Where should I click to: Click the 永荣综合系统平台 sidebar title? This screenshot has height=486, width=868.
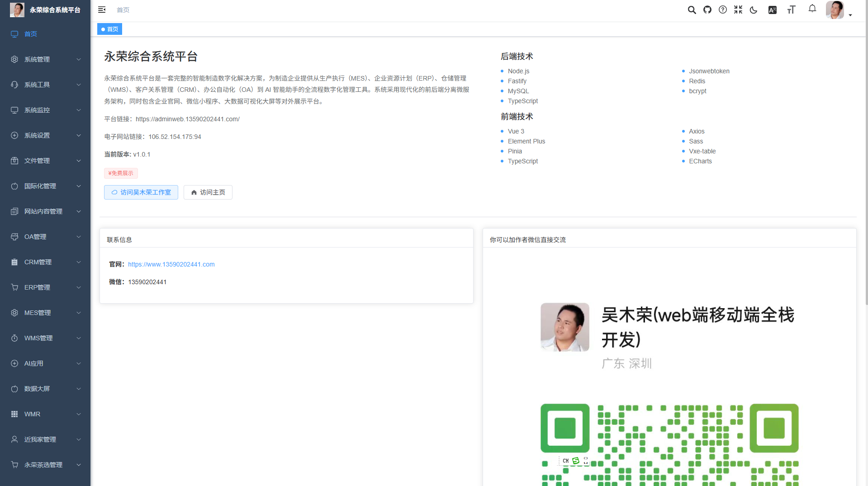55,10
